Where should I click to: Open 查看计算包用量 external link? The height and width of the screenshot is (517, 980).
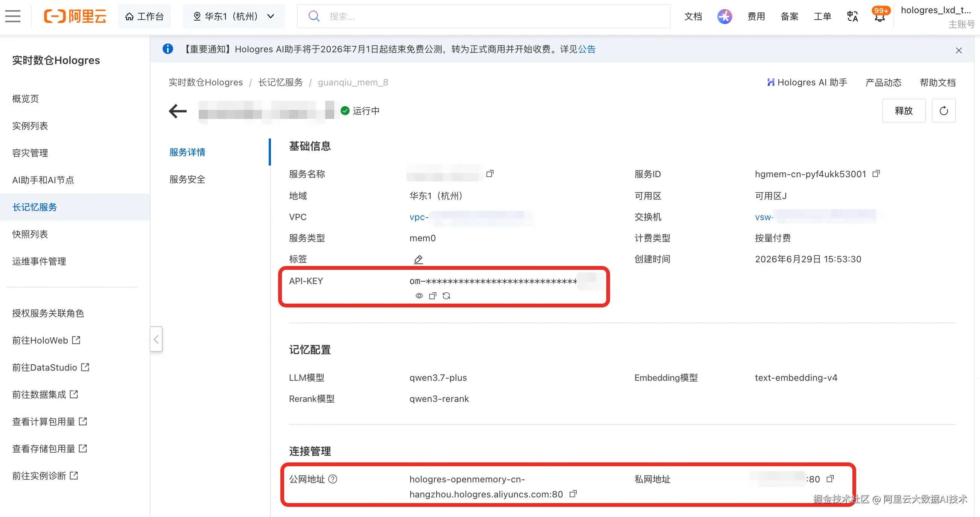point(49,421)
